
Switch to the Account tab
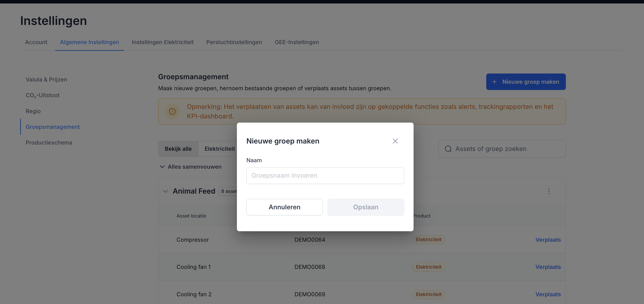36,42
